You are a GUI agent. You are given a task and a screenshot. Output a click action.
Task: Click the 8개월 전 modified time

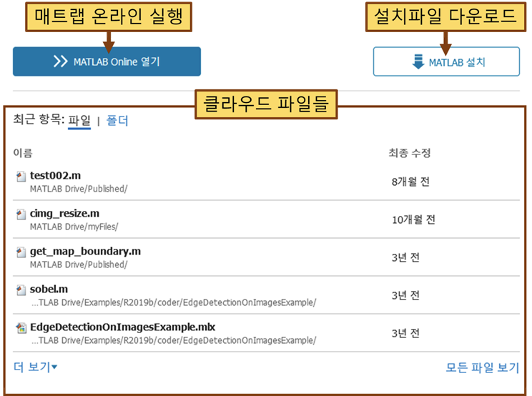[x=410, y=182]
